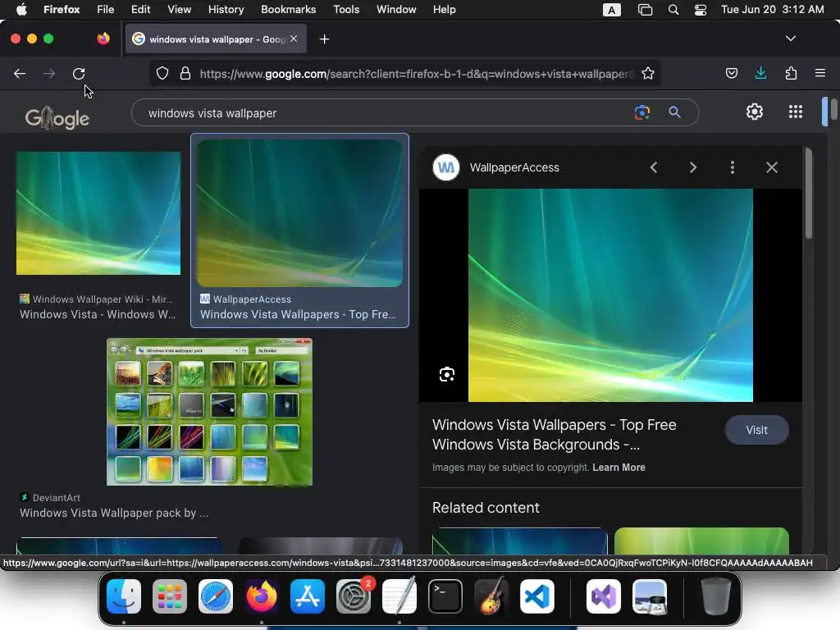Viewport: 840px width, 630px height.
Task: Open the Learn More copyright link
Action: [619, 467]
